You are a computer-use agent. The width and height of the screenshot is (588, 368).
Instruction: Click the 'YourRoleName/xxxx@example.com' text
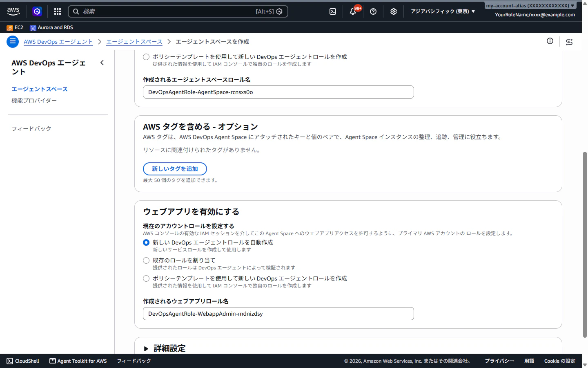tap(535, 15)
